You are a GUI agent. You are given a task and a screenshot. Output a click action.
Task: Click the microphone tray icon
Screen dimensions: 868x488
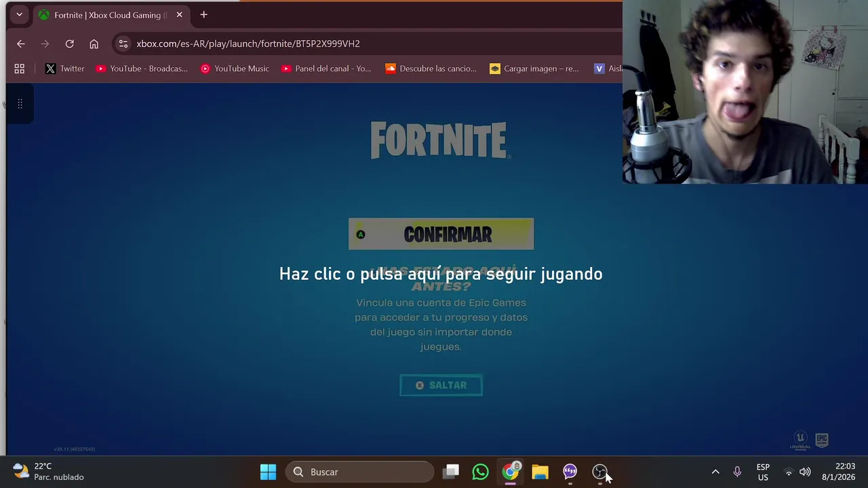[x=737, y=472]
